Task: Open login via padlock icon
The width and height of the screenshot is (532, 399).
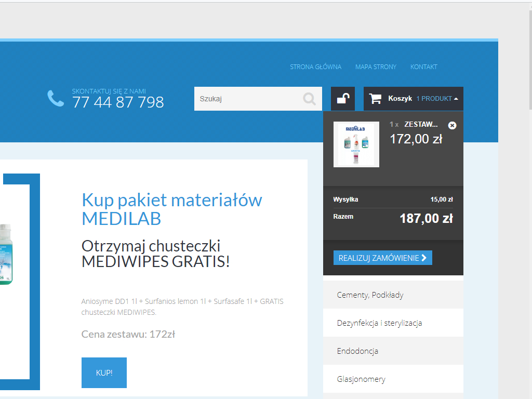Action: coord(343,99)
